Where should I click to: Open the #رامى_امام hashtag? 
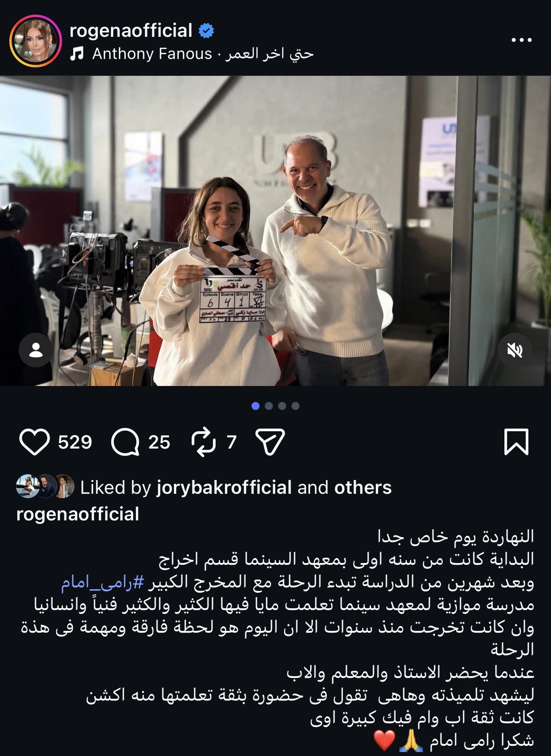(102, 583)
